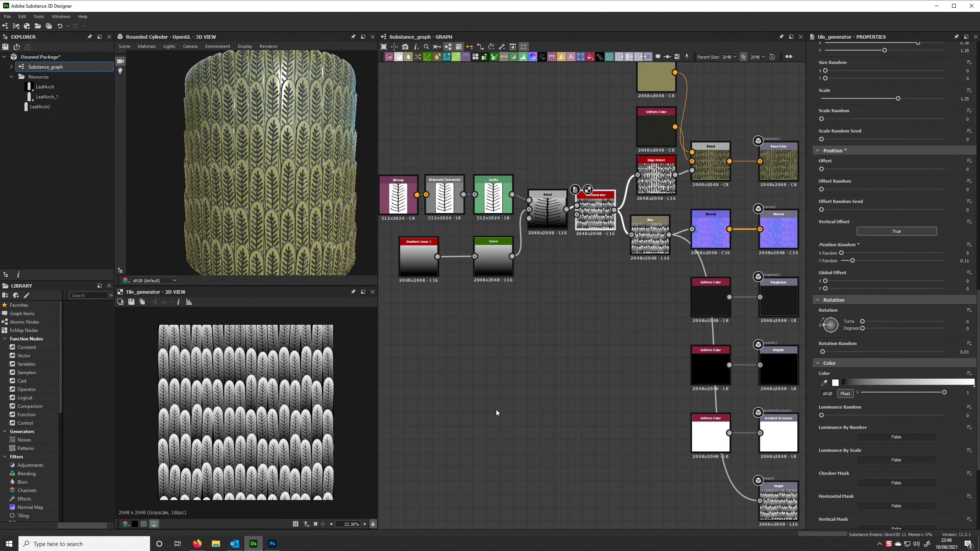Click the HSL color wheel node icon
The width and height of the screenshot is (980, 551).
tap(532, 57)
